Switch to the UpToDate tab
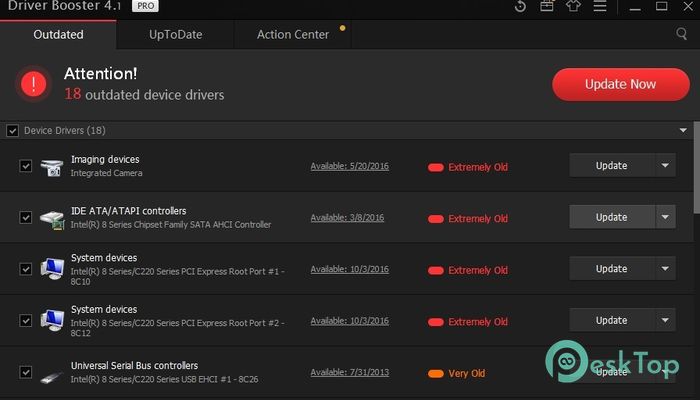This screenshot has width=700, height=400. pyautogui.click(x=175, y=34)
